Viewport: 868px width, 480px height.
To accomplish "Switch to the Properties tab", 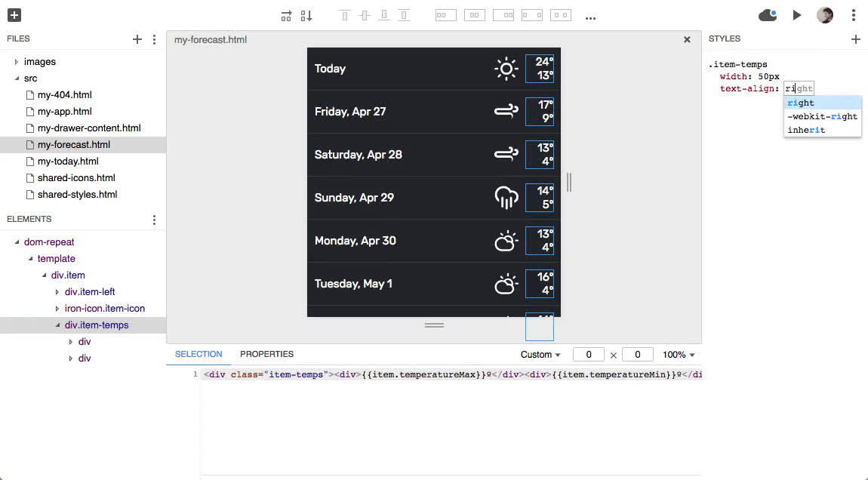I will pyautogui.click(x=266, y=354).
